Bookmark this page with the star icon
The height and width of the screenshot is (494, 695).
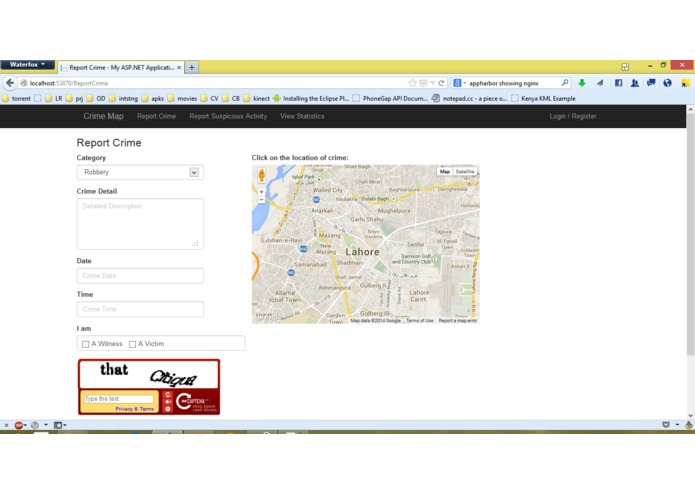click(412, 83)
